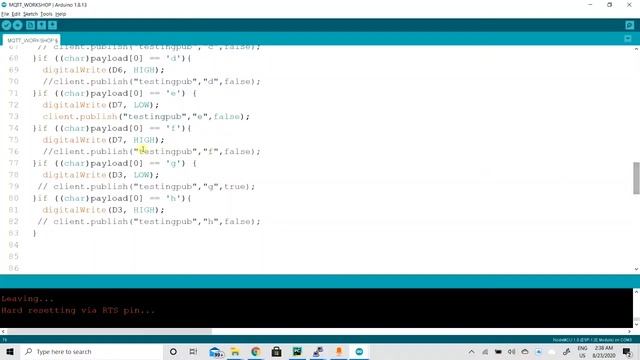Click commented publish "h" line 82
The height and width of the screenshot is (360, 640).
[x=149, y=222]
